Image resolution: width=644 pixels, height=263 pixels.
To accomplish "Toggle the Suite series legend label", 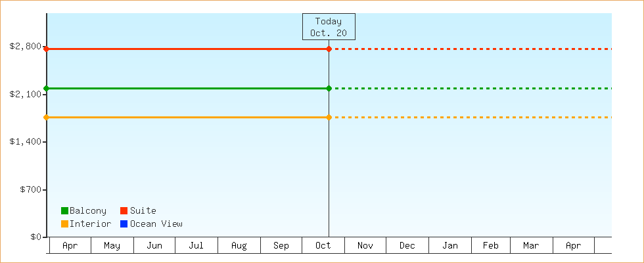I will pyautogui.click(x=143, y=210).
